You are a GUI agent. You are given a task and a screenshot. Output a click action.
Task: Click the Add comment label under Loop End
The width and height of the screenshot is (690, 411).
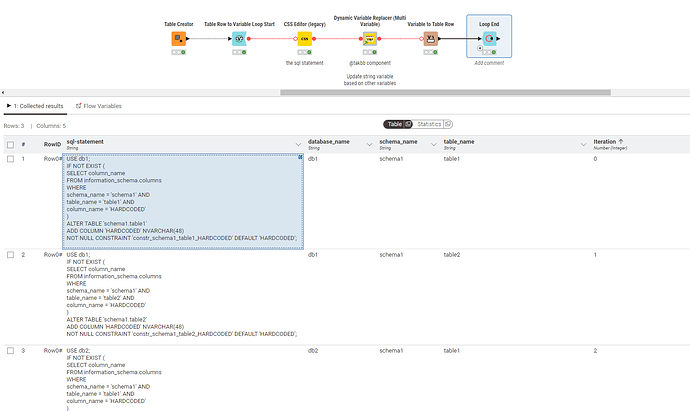[489, 62]
